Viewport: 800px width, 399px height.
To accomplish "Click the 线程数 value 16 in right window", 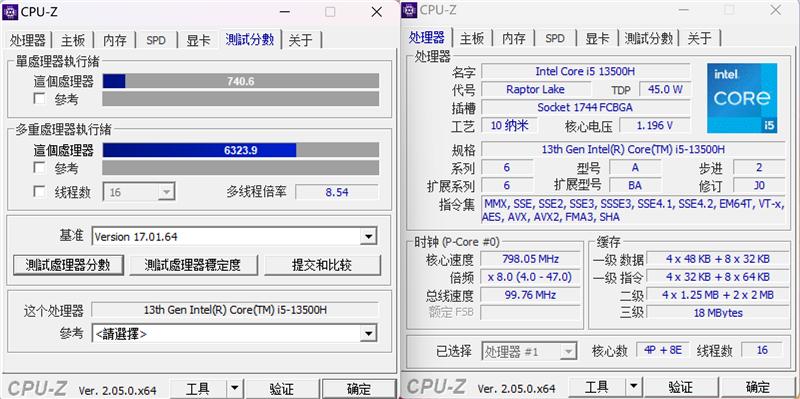I will point(762,350).
